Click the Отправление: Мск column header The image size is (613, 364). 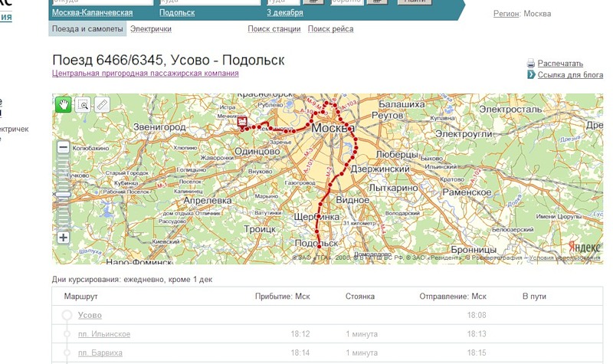pos(453,297)
